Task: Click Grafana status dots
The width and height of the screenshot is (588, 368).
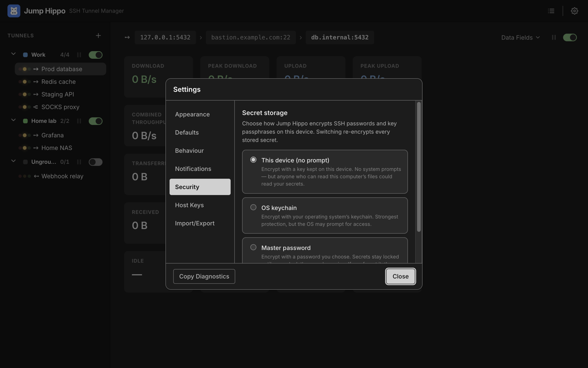Action: pos(25,135)
